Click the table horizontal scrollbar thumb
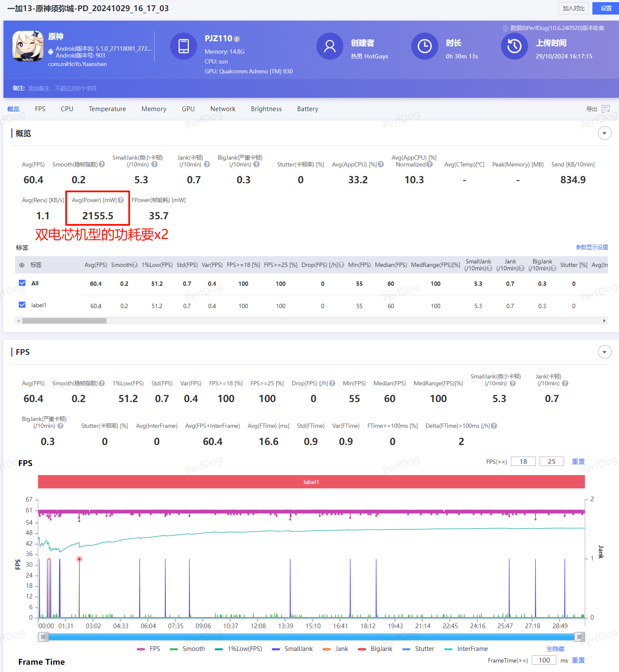 tap(64, 321)
